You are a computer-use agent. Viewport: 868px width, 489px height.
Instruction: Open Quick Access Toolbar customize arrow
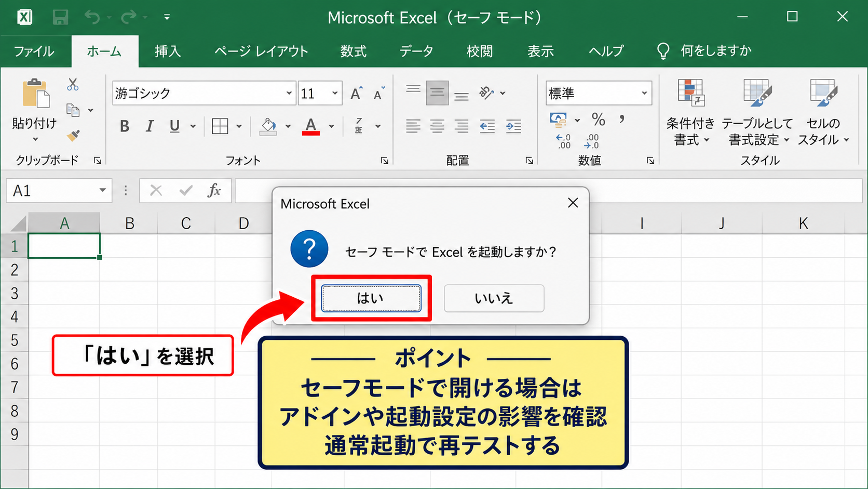(x=167, y=17)
